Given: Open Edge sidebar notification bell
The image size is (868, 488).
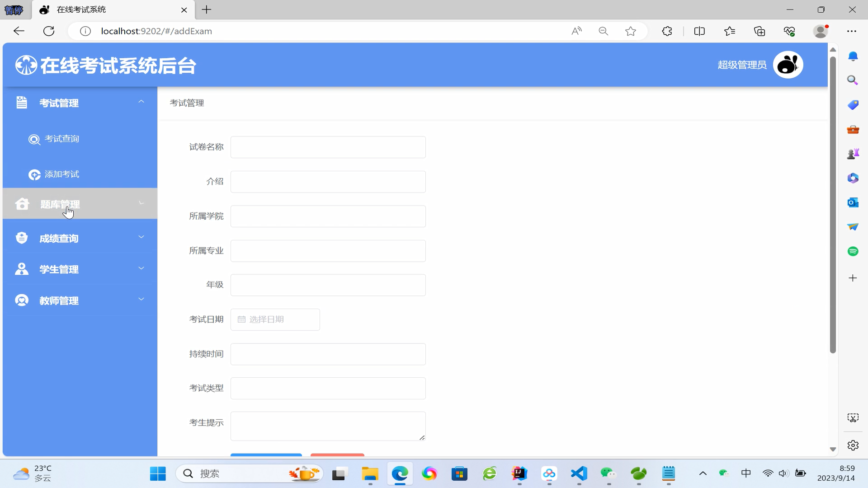Looking at the screenshot, I should point(853,56).
